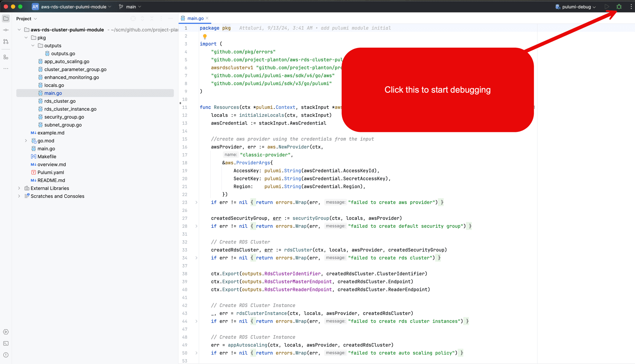
Task: Open the Makefile
Action: (47, 157)
